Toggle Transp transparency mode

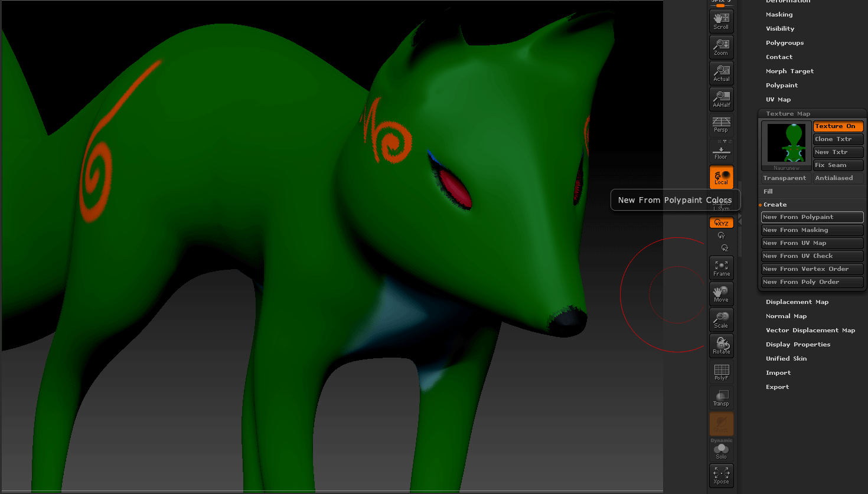(721, 397)
